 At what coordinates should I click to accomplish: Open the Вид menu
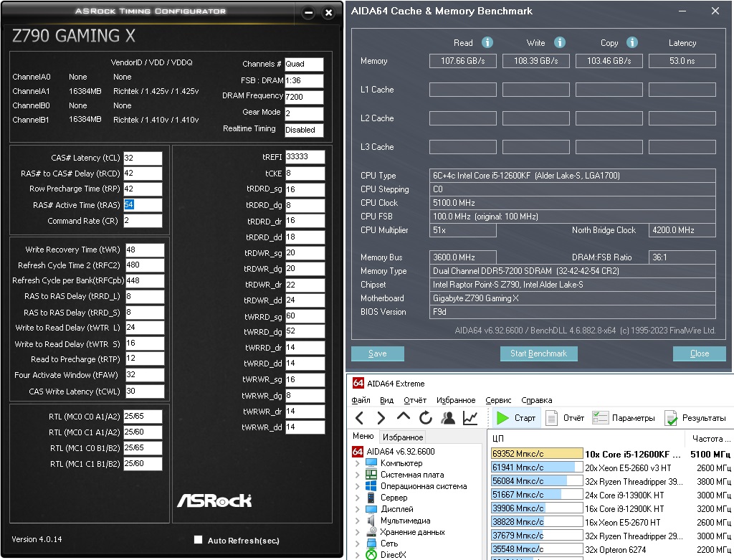[386, 400]
